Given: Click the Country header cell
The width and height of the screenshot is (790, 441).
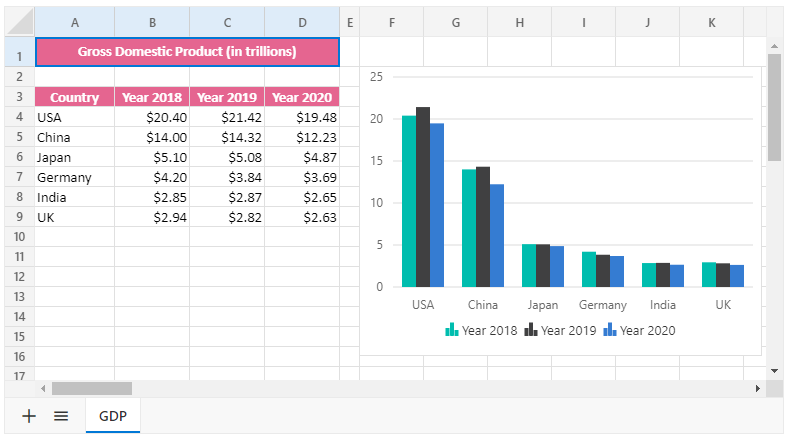Looking at the screenshot, I should (74, 97).
